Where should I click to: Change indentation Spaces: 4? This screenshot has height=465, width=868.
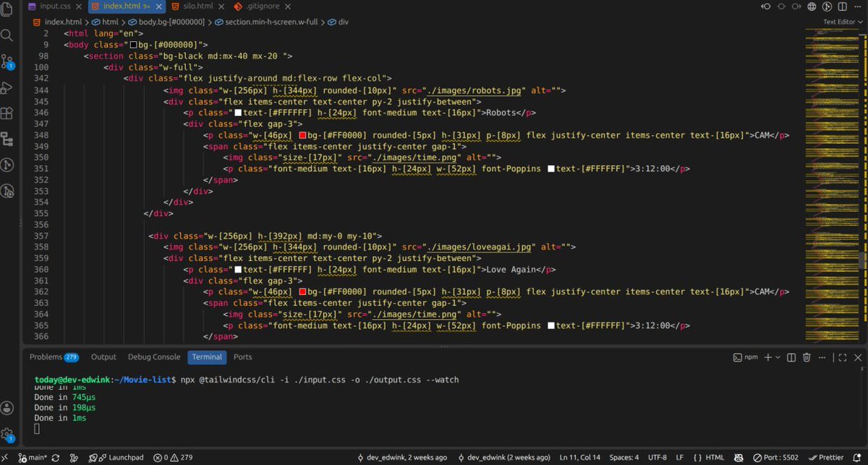coord(624,458)
